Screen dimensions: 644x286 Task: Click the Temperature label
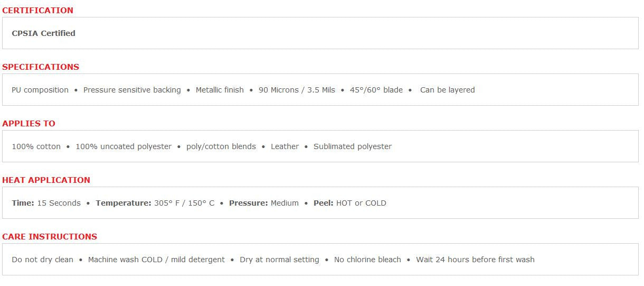(124, 203)
